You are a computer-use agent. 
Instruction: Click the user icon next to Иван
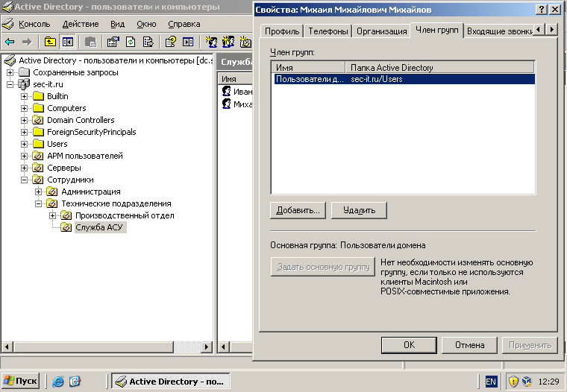[x=226, y=92]
